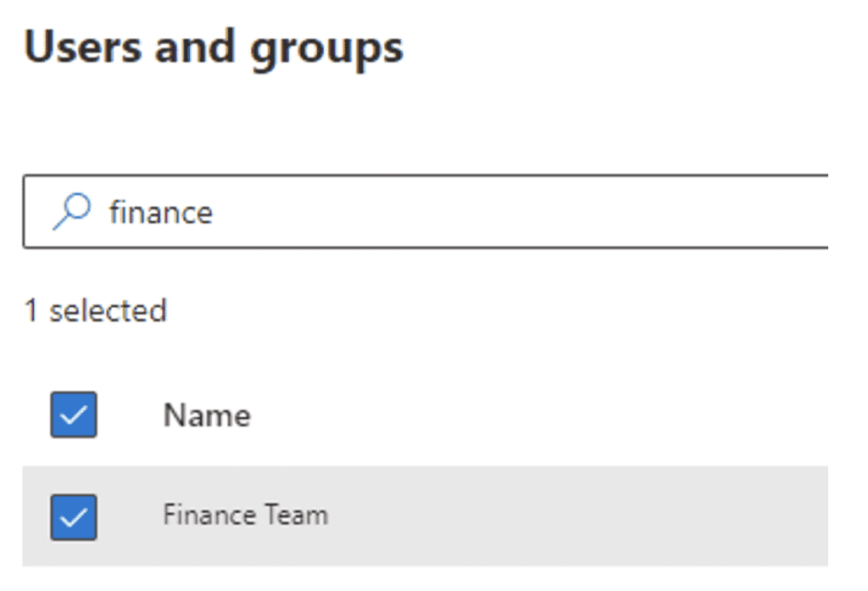Click the Name label in table header
Screen dimensions: 868x591
pos(207,415)
